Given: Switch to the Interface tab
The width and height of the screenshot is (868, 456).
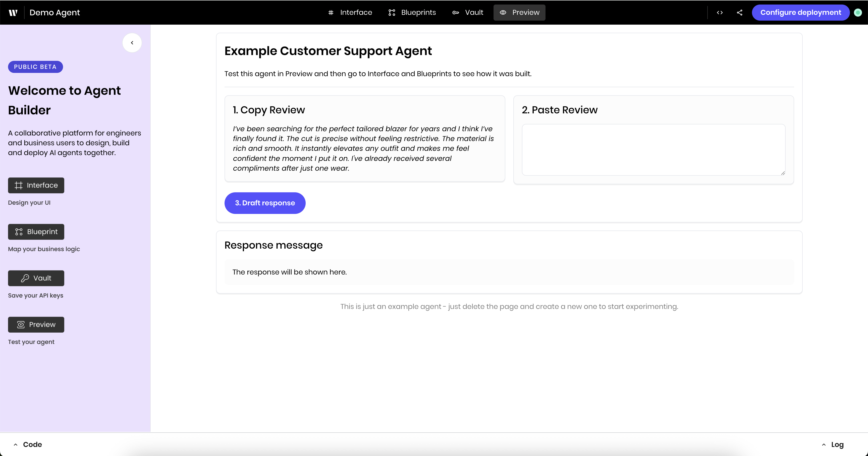Looking at the screenshot, I should pyautogui.click(x=350, y=13).
